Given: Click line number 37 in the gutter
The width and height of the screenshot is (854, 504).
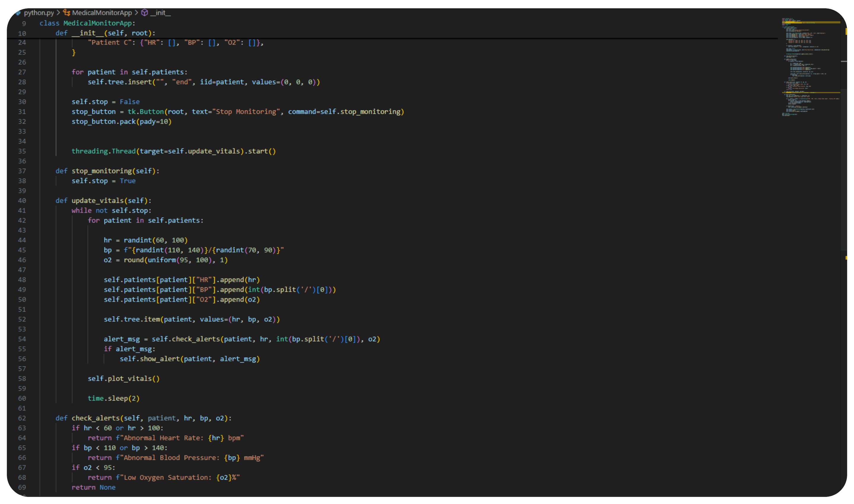Looking at the screenshot, I should click(x=22, y=171).
